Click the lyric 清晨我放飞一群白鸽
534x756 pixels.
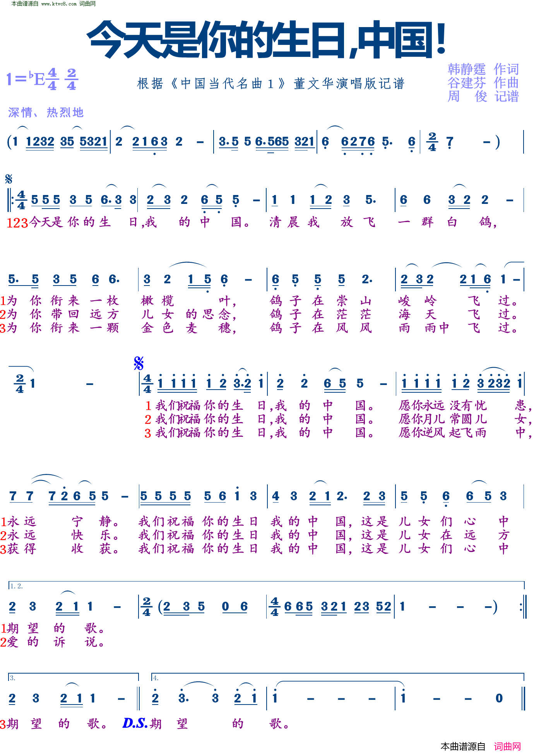click(x=383, y=222)
